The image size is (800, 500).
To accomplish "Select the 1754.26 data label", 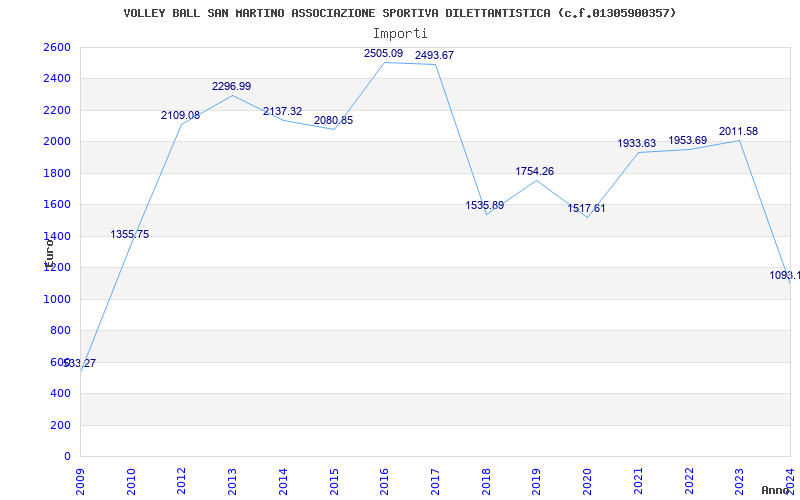I will pos(535,171).
